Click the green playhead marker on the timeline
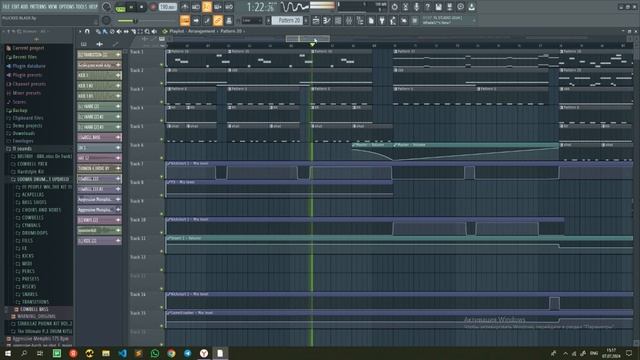 pyautogui.click(x=312, y=44)
